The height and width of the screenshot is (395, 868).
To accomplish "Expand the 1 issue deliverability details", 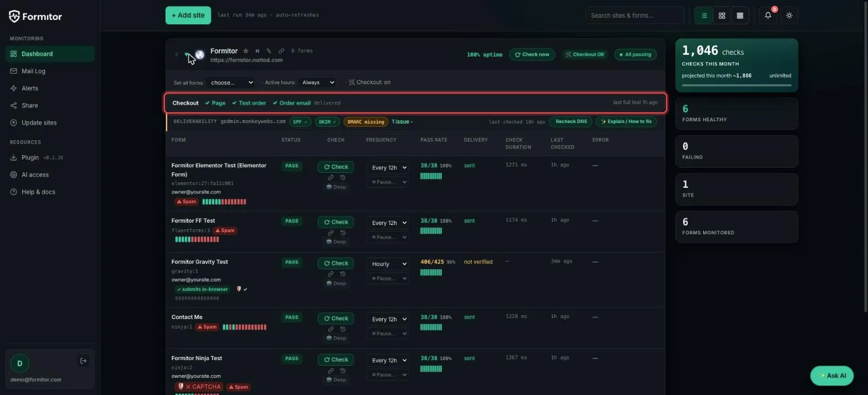I will (x=402, y=122).
